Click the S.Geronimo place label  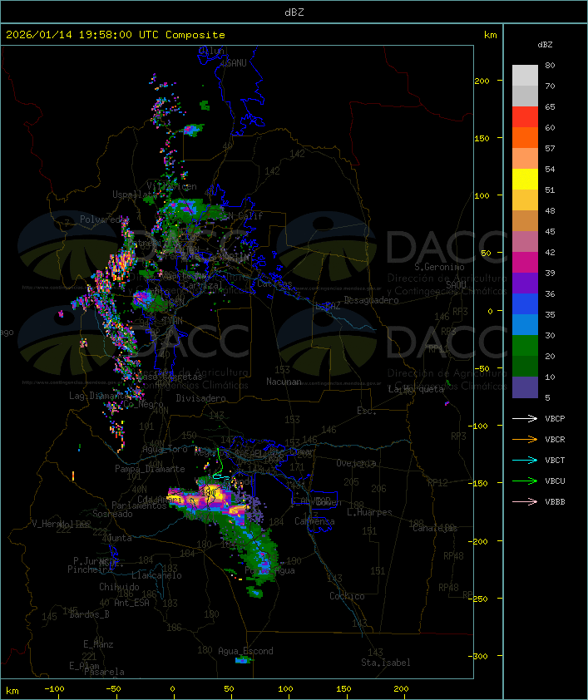439,267
